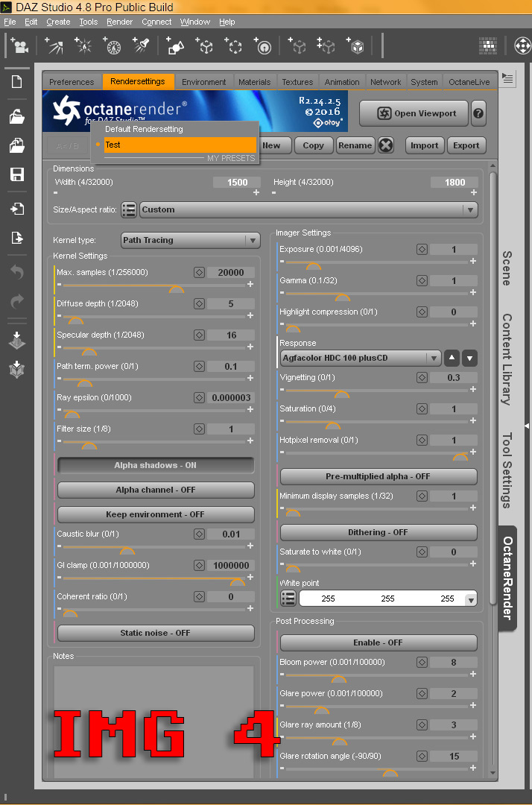Click the diamond reset icon beside Exposure

[422, 250]
